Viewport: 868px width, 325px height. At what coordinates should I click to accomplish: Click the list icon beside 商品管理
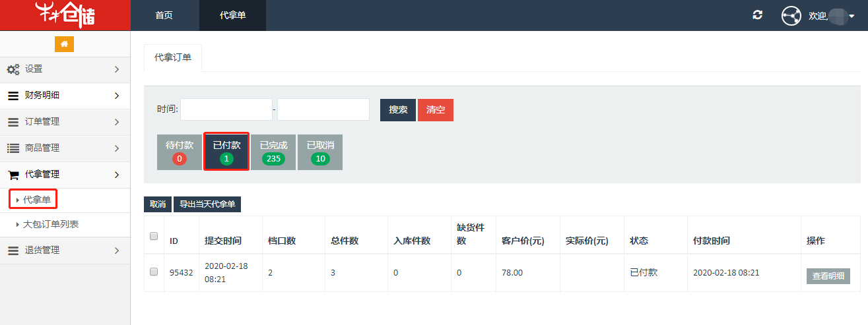point(13,148)
